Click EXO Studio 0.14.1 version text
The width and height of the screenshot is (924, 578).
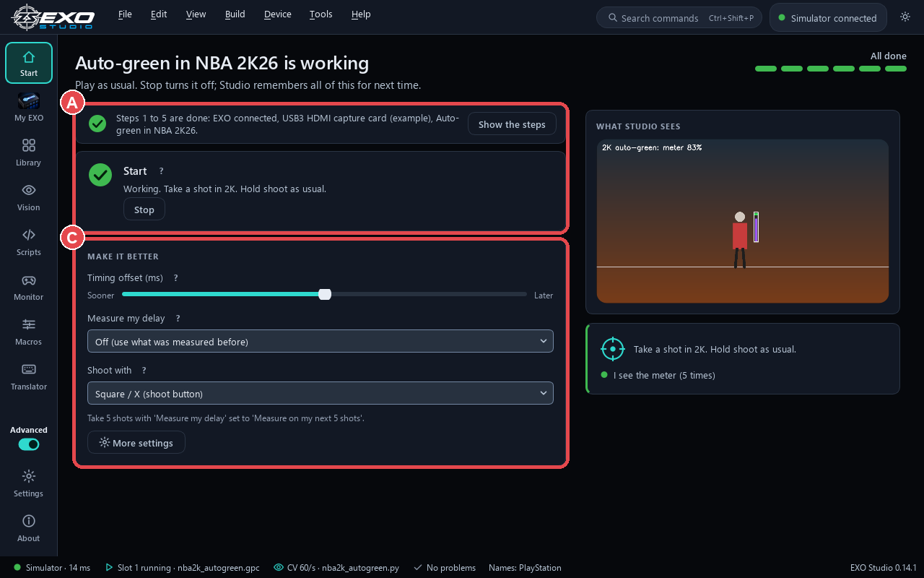pos(883,568)
